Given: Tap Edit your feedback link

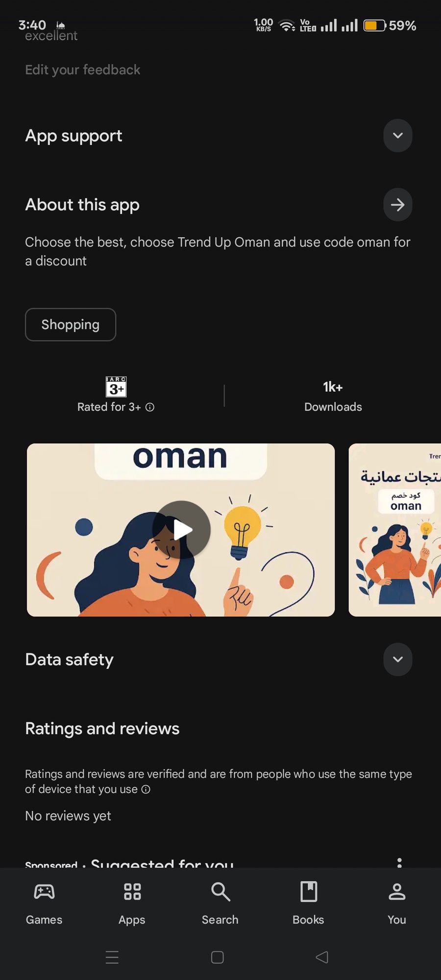Looking at the screenshot, I should tap(82, 70).
